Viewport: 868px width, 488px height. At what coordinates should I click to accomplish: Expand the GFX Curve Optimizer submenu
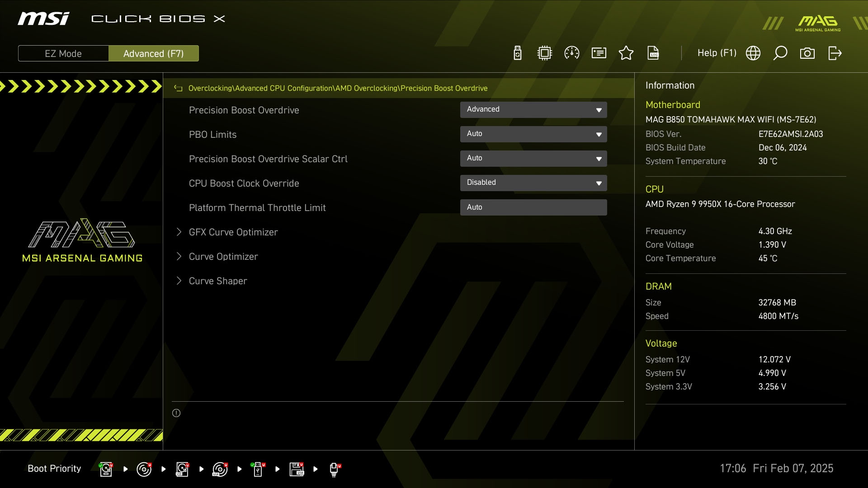(x=233, y=232)
